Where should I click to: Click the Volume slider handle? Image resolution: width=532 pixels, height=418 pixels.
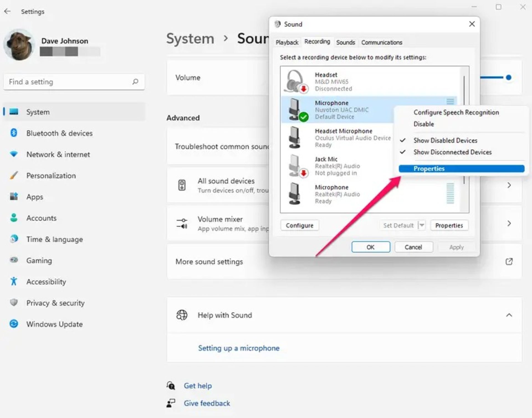(x=508, y=78)
